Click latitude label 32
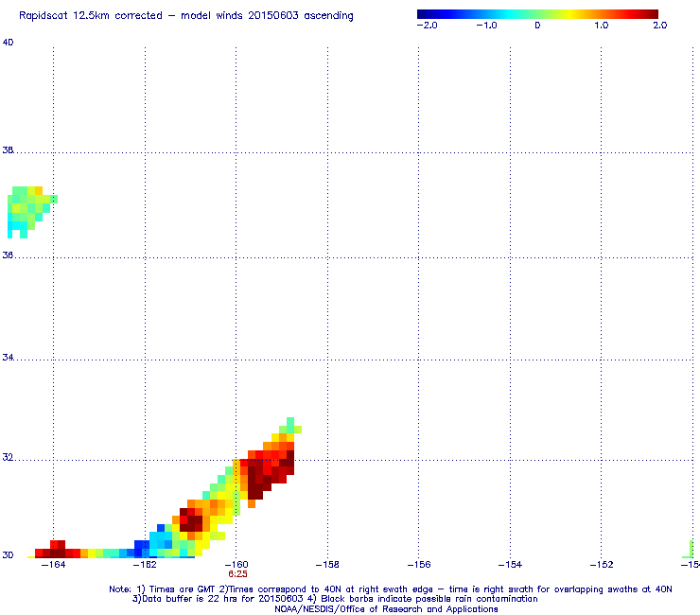The image size is (700, 615). click(8, 457)
